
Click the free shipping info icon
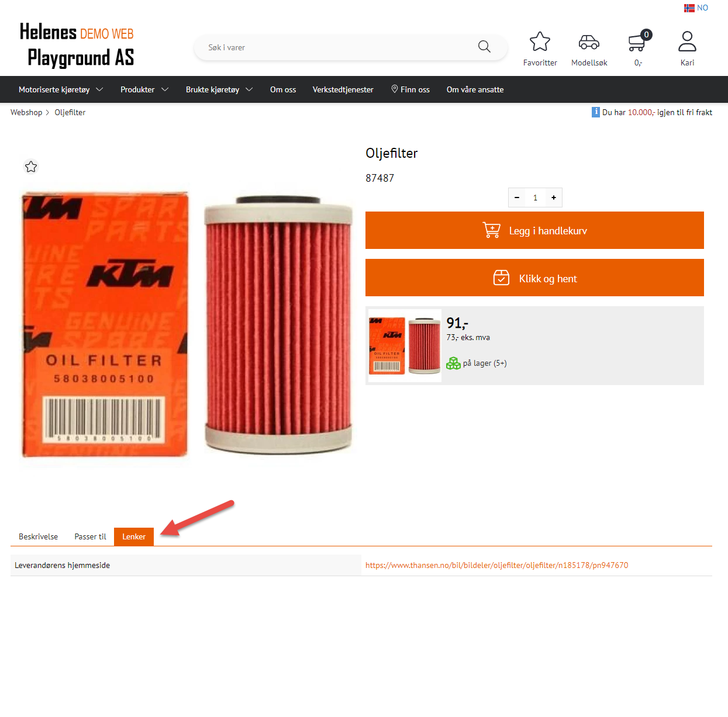pos(596,112)
